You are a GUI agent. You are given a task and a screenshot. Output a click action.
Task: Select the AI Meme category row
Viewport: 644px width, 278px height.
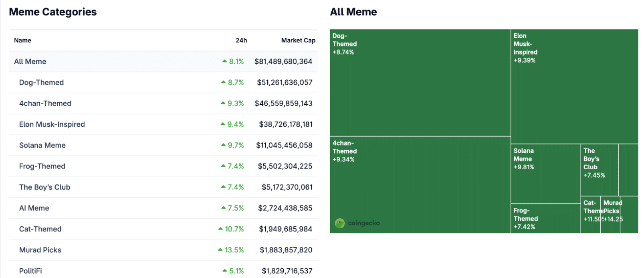(x=34, y=208)
